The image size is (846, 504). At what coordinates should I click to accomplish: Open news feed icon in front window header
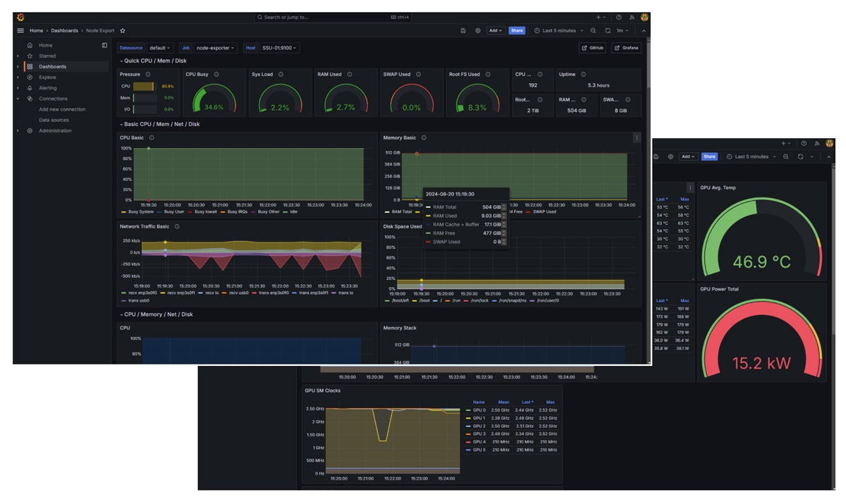632,17
